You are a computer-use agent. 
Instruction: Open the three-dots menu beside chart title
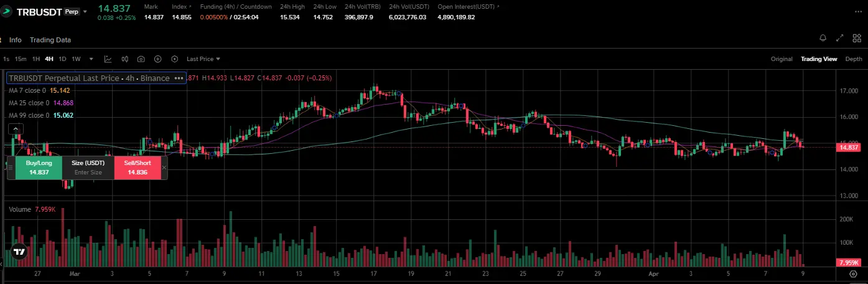pyautogui.click(x=179, y=78)
